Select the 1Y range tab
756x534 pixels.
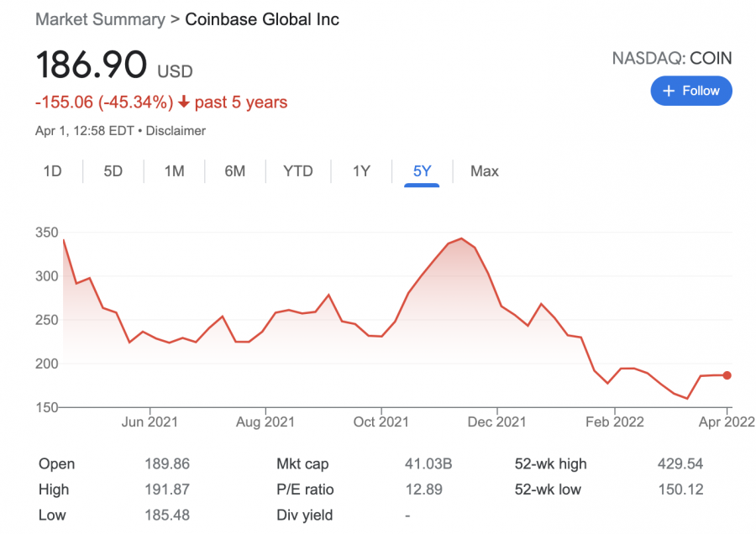click(361, 171)
